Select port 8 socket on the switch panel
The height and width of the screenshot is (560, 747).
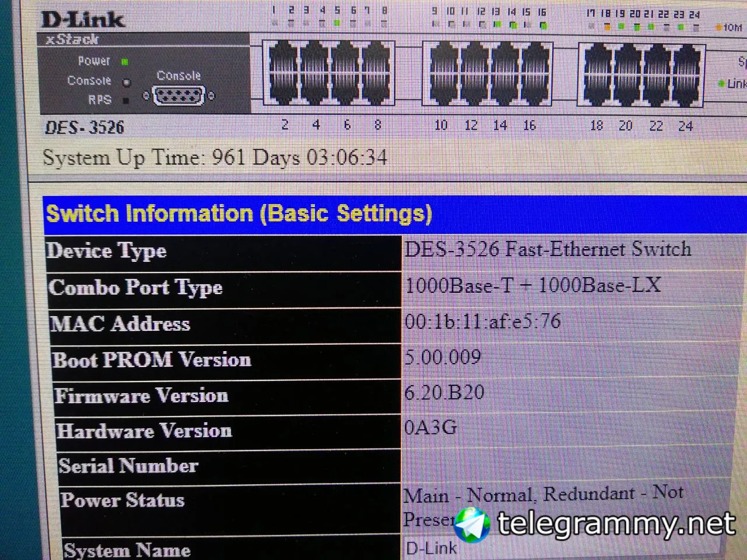click(376, 89)
